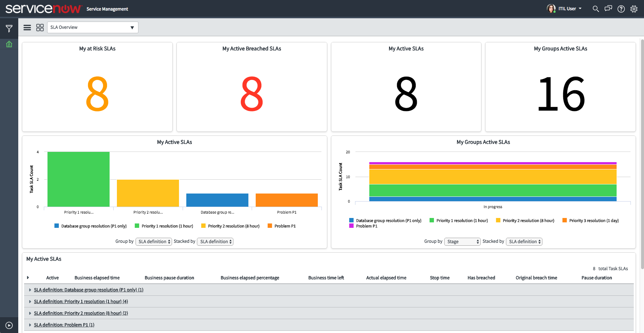The width and height of the screenshot is (644, 333).
Task: Open SLA definition: Problem P1 link
Action: pos(64,325)
